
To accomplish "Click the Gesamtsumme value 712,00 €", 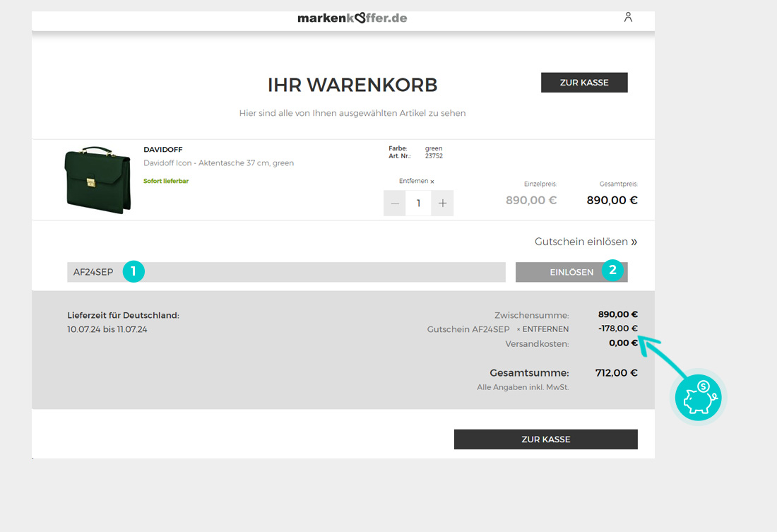I will tap(617, 373).
